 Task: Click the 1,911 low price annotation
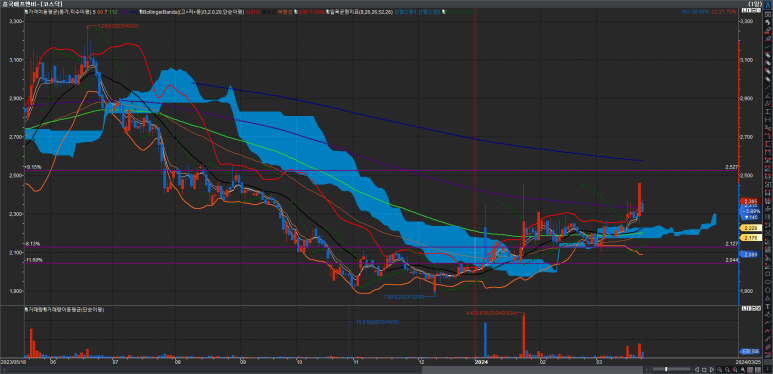[404, 297]
